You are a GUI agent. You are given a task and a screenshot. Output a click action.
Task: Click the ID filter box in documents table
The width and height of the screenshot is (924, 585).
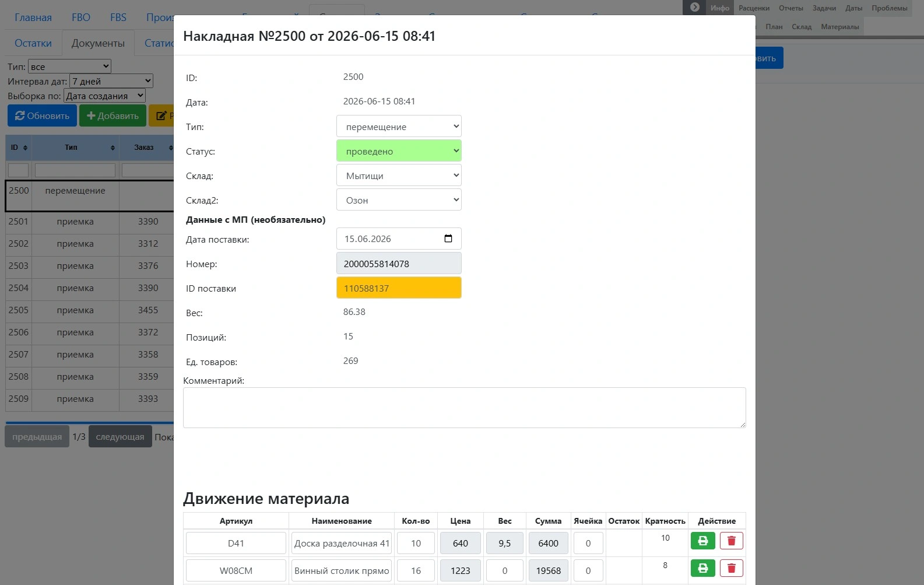(x=18, y=170)
